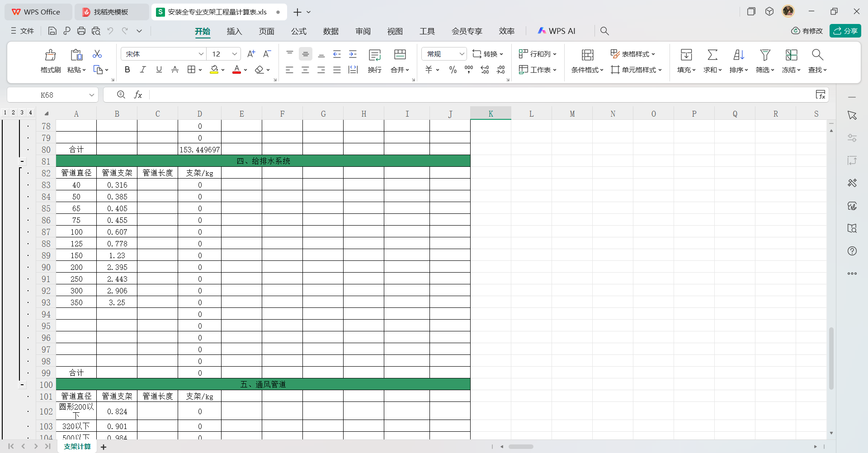
Task: Click the 筛选 (Filter) button
Action: [765, 61]
